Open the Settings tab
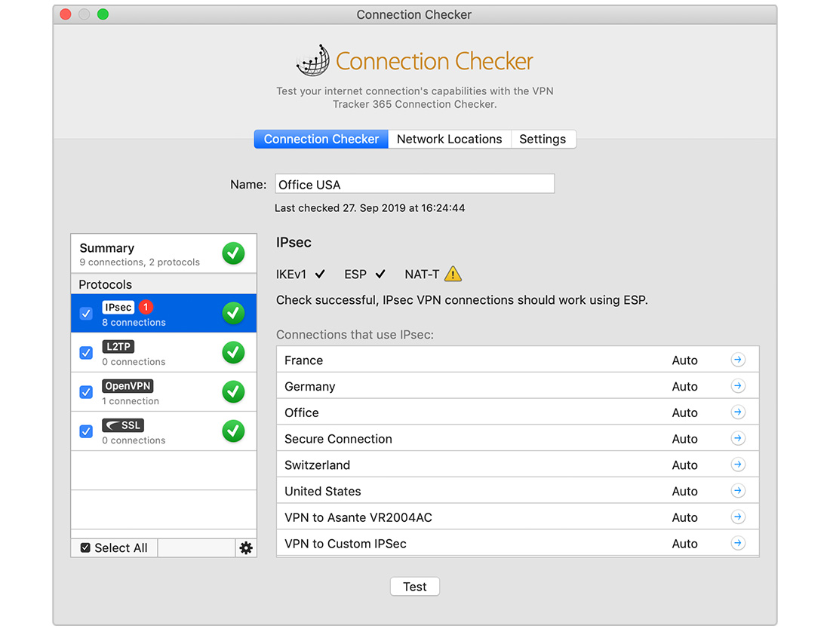The width and height of the screenshot is (830, 644). [543, 140]
